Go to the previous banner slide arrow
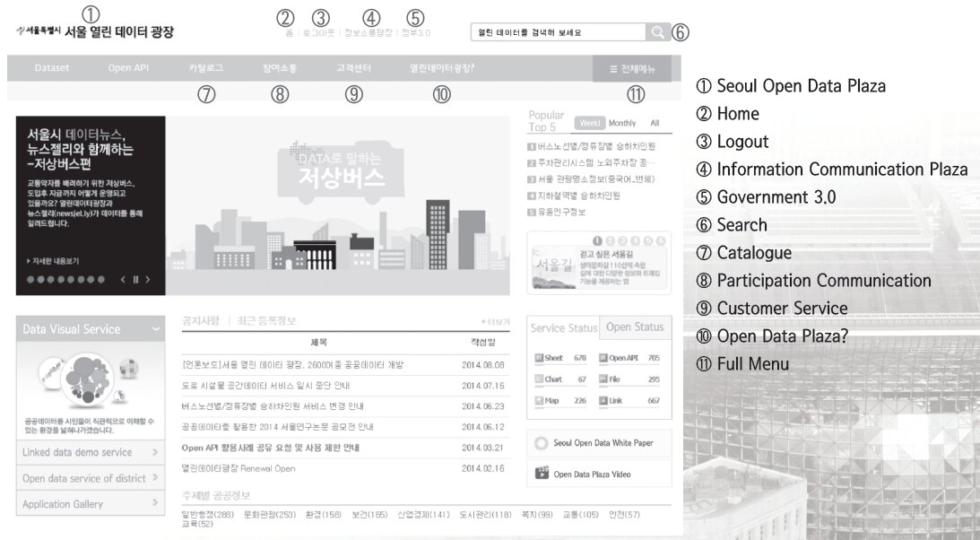The width and height of the screenshot is (980, 540). pos(123,280)
